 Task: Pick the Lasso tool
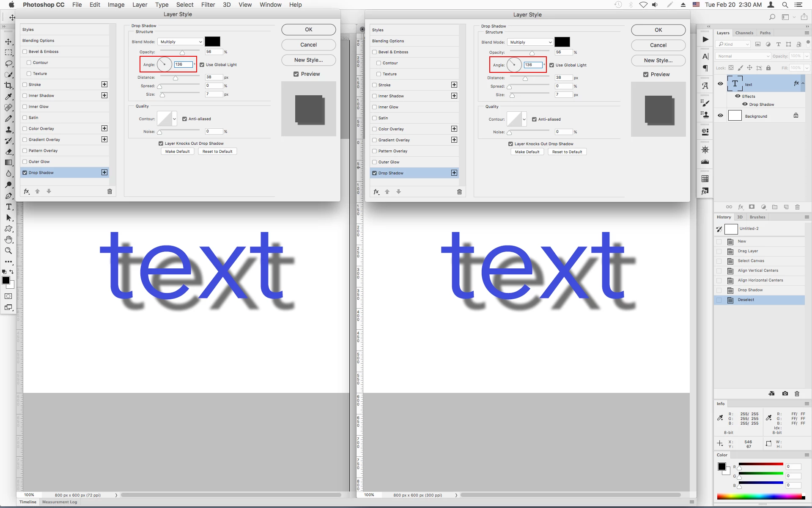pos(8,63)
